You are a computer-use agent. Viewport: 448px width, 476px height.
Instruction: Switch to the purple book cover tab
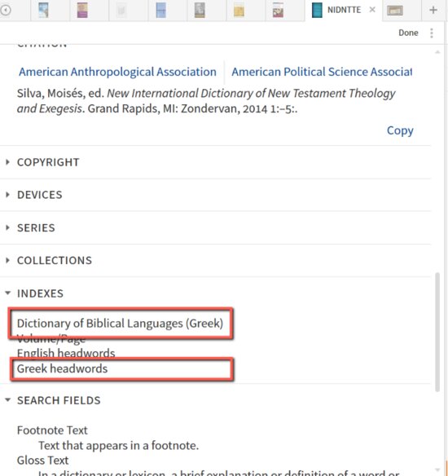(x=82, y=10)
